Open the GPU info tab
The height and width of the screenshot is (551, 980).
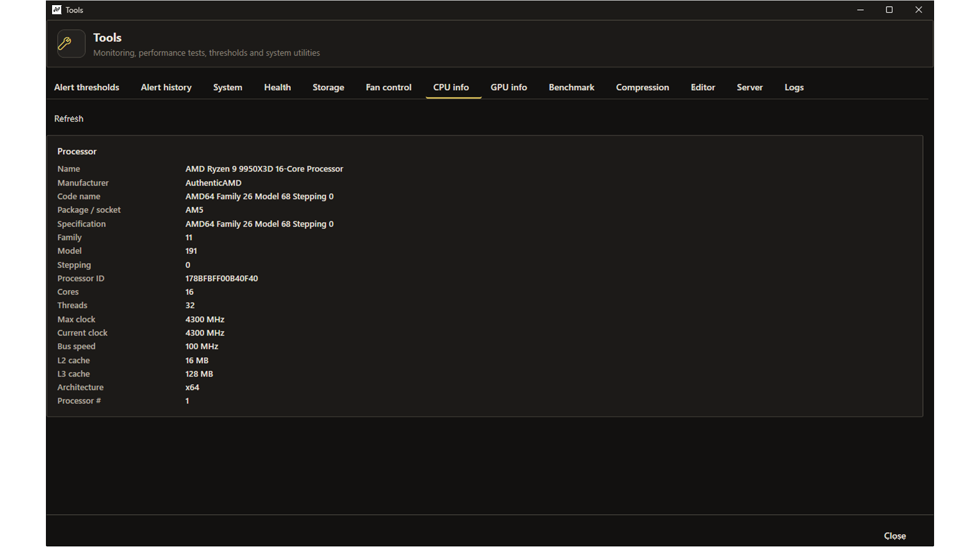(509, 87)
